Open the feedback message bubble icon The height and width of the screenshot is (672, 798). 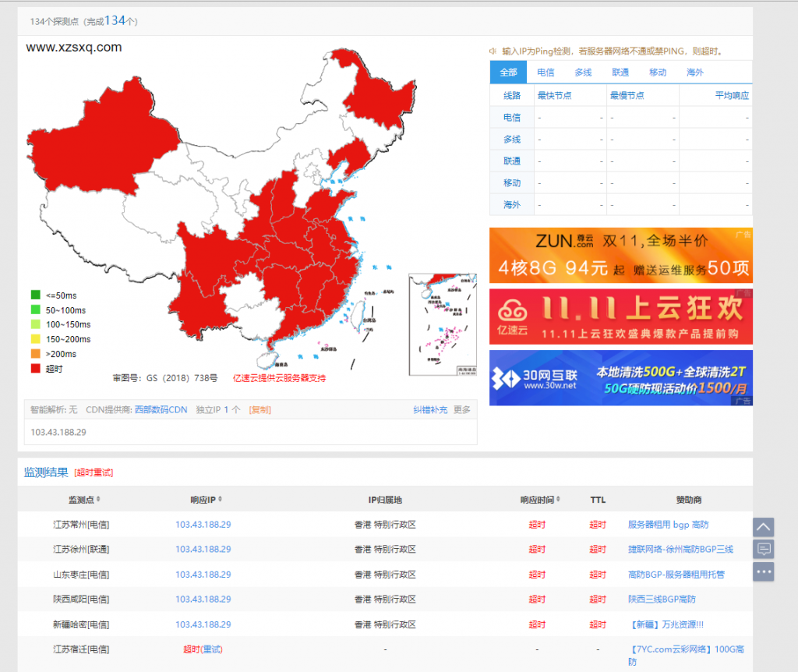pos(763,550)
